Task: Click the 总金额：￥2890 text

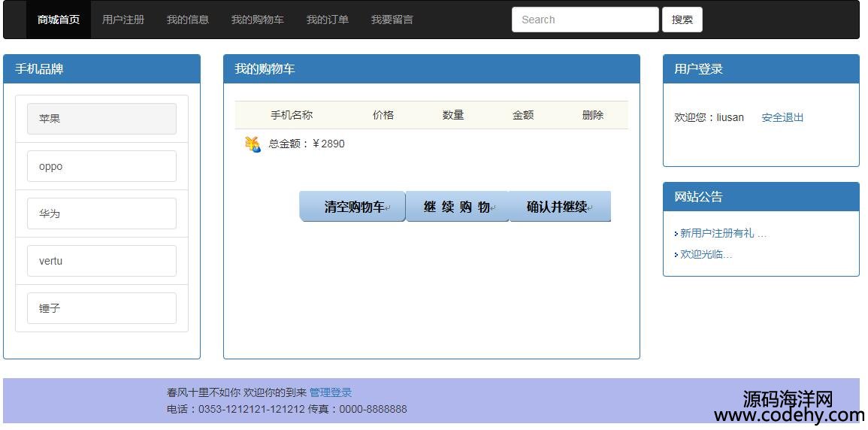Action: 307,144
